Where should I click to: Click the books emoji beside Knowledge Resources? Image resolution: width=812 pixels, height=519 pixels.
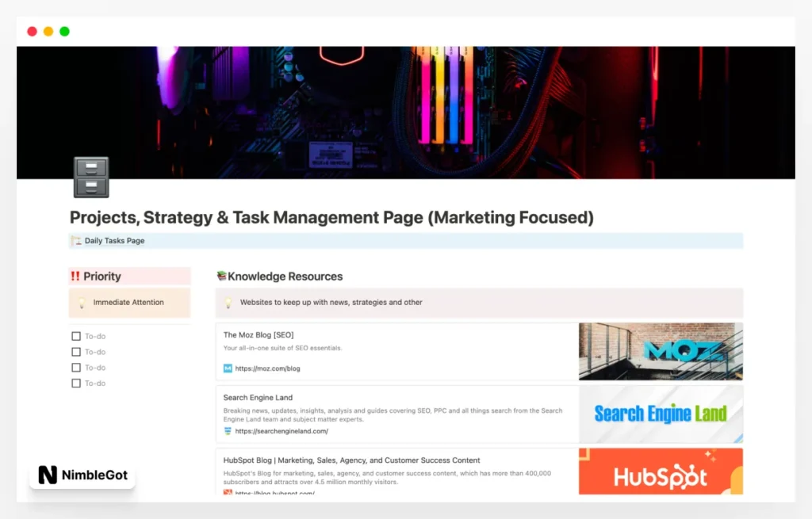[224, 276]
